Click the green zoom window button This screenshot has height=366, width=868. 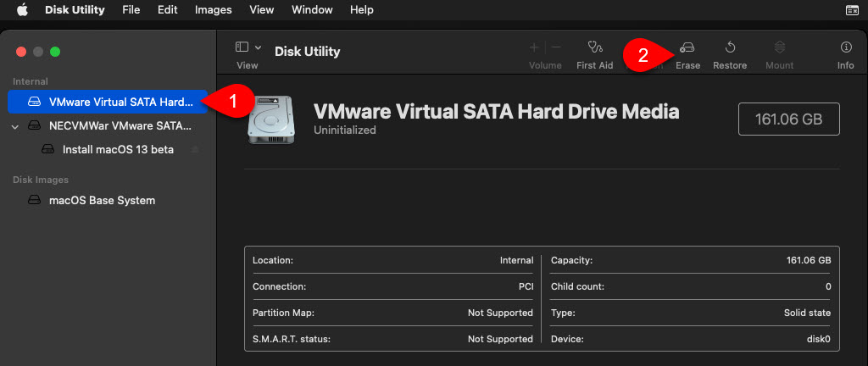(55, 52)
